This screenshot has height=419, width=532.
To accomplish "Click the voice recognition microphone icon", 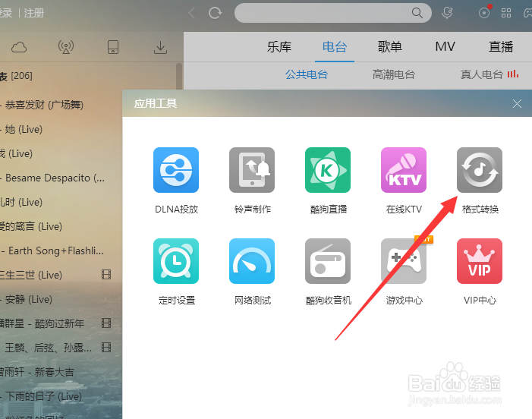I will click(x=448, y=13).
